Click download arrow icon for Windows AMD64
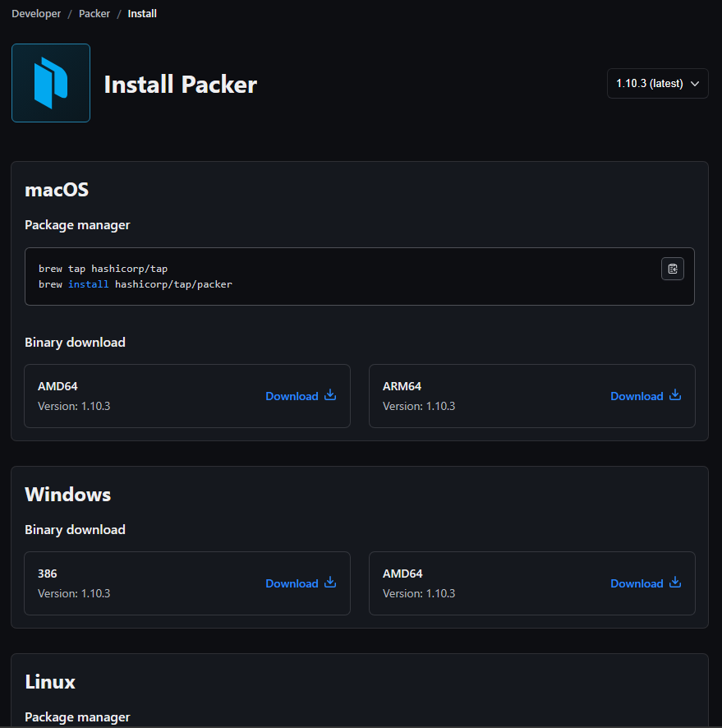The height and width of the screenshot is (728, 722). 675,583
